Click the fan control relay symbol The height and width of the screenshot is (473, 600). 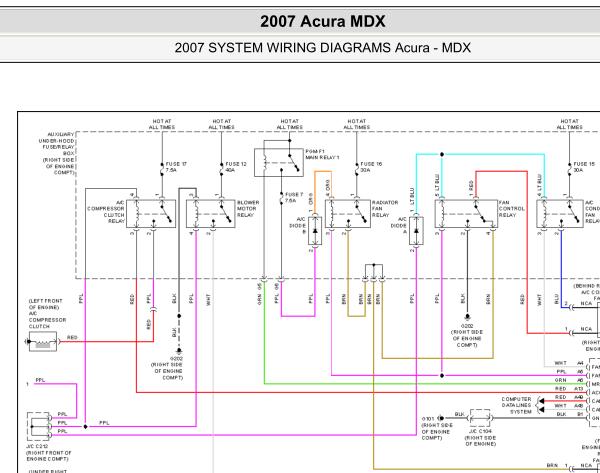466,214
